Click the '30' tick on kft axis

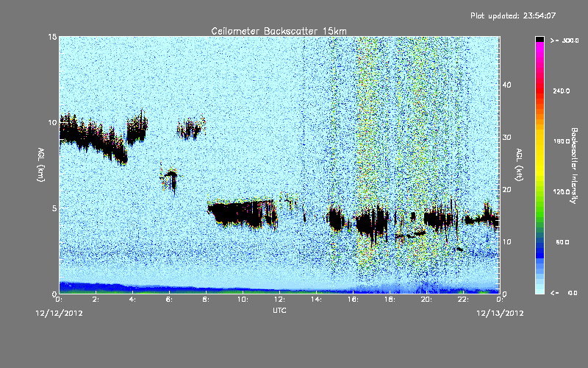click(506, 138)
